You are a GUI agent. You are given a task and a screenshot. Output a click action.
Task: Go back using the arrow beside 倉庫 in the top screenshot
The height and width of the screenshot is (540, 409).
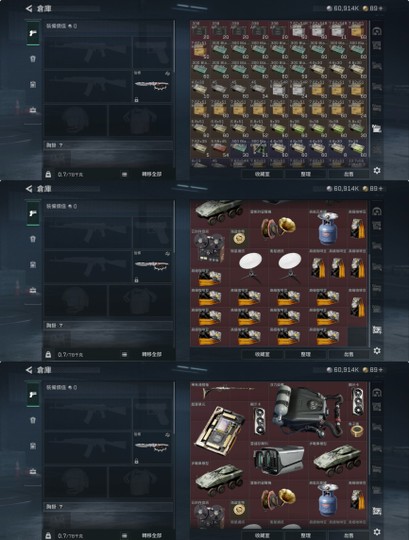(x=29, y=9)
